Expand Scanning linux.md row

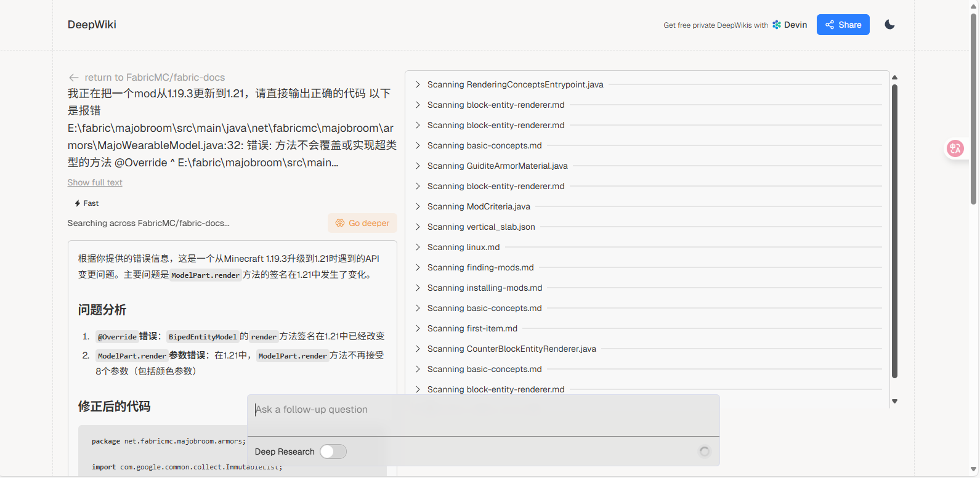(x=649, y=247)
